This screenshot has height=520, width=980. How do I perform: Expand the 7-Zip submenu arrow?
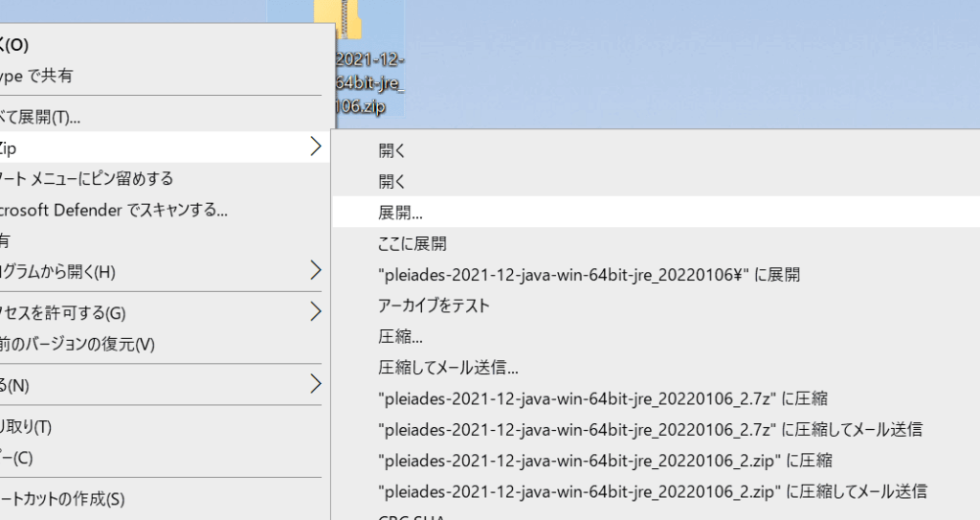(315, 147)
